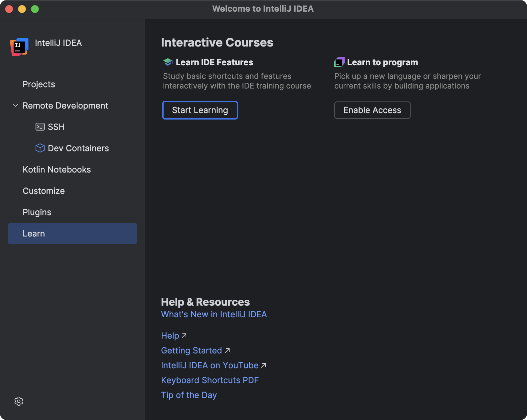Click the external link arrow next to Help
This screenshot has width=527, height=420.
[184, 336]
